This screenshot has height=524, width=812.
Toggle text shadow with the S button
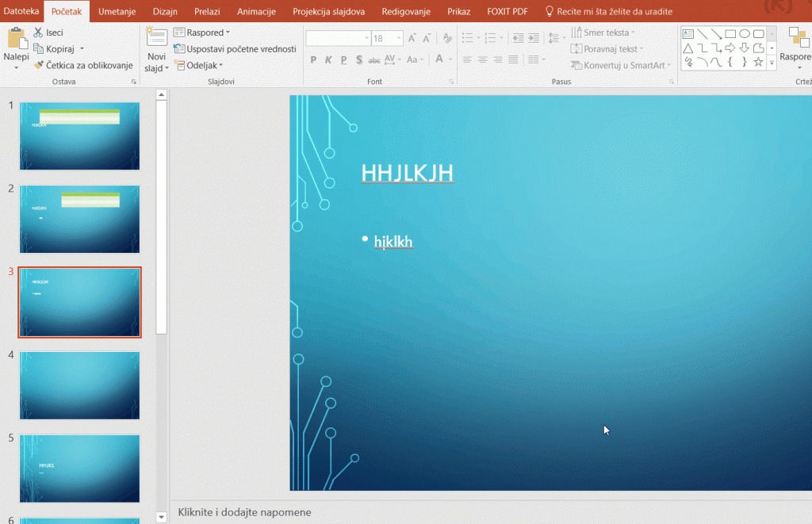click(x=359, y=59)
